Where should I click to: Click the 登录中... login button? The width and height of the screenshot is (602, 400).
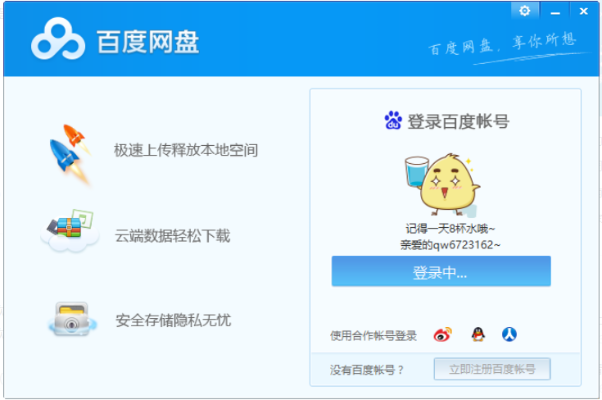441,271
